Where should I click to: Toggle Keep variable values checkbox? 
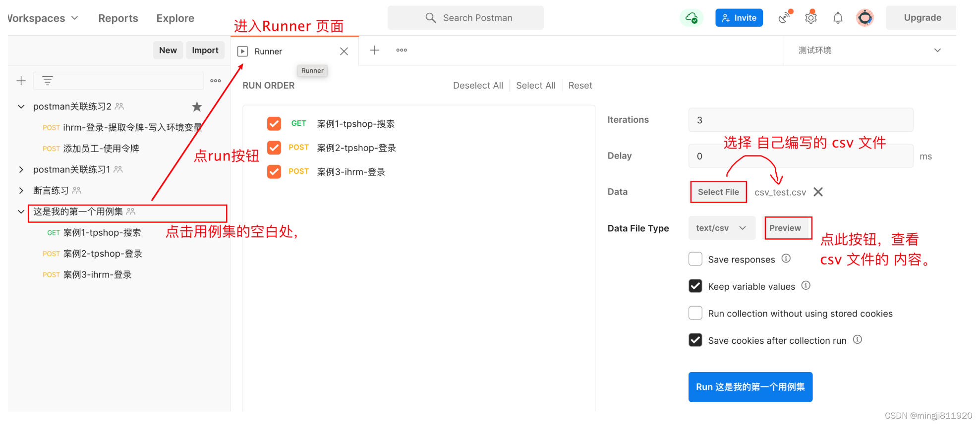[695, 286]
